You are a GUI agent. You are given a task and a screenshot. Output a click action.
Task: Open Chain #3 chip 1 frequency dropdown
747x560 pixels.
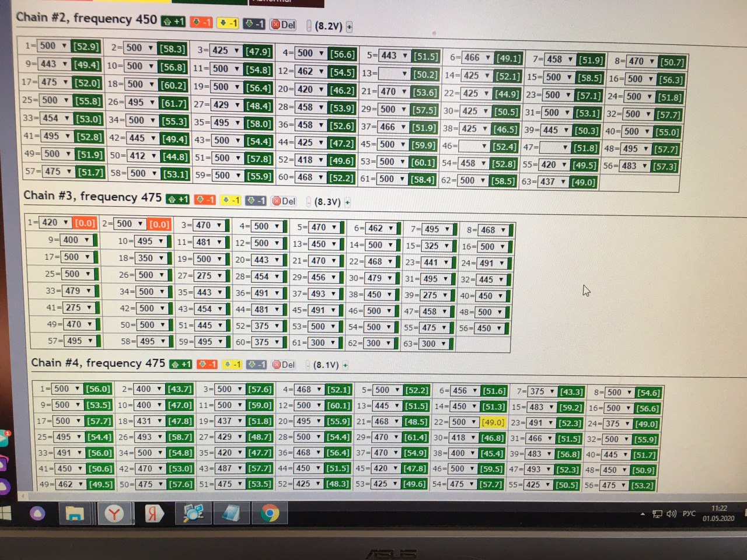[x=55, y=222]
